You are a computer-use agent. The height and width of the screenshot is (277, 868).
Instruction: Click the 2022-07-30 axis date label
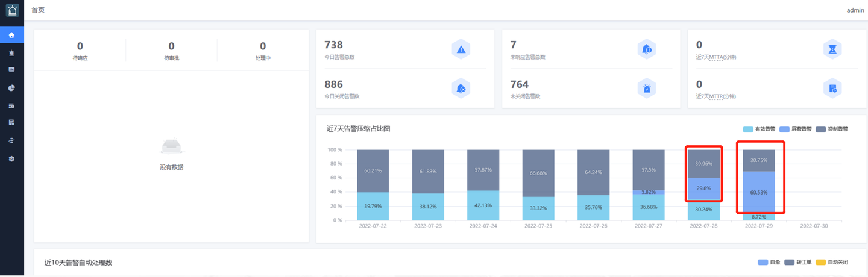tap(814, 226)
